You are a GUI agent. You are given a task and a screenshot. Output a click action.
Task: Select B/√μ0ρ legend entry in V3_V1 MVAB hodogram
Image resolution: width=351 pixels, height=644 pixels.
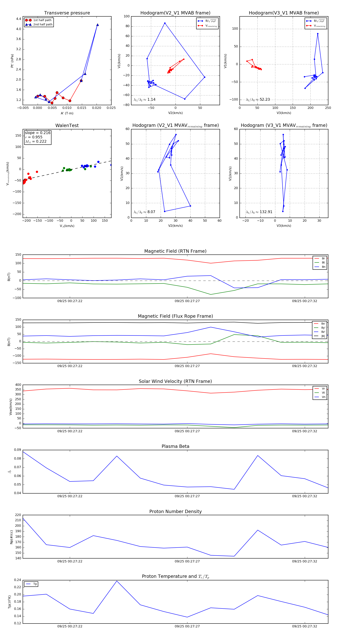coord(316,21)
